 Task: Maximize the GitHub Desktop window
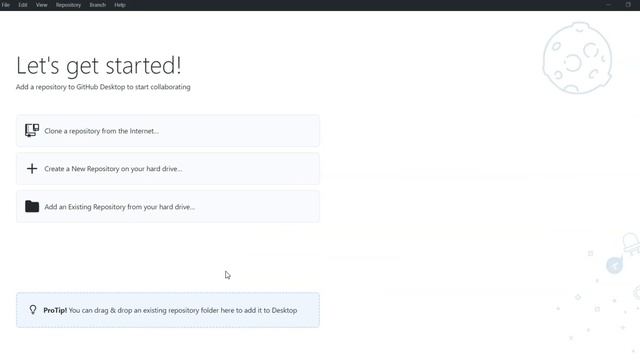[628, 5]
